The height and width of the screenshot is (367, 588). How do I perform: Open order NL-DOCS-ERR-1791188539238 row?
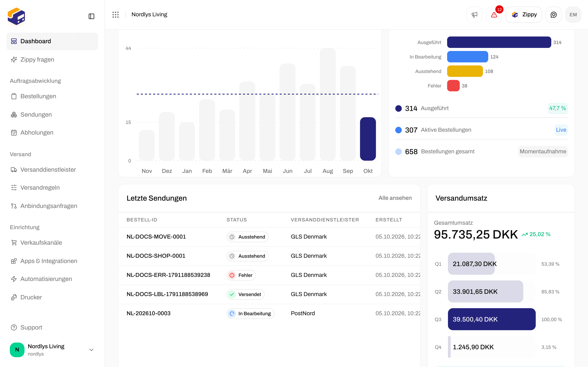pos(269,275)
